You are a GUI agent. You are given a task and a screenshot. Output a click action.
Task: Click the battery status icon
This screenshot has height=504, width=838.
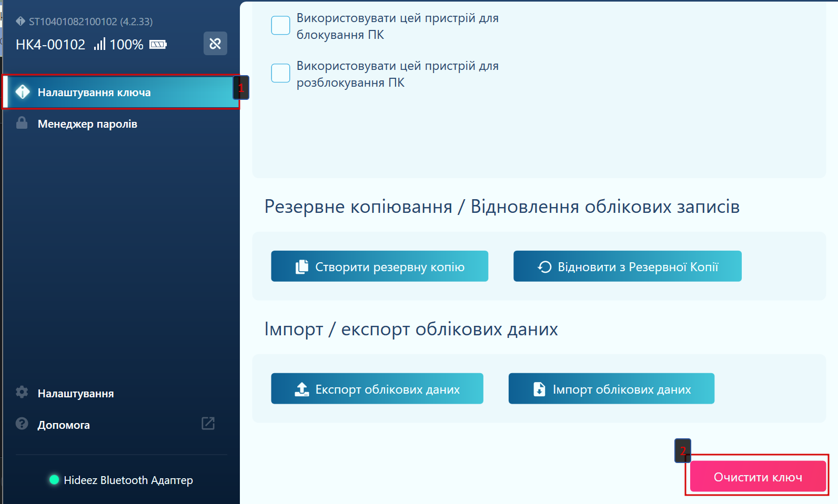pyautogui.click(x=158, y=45)
